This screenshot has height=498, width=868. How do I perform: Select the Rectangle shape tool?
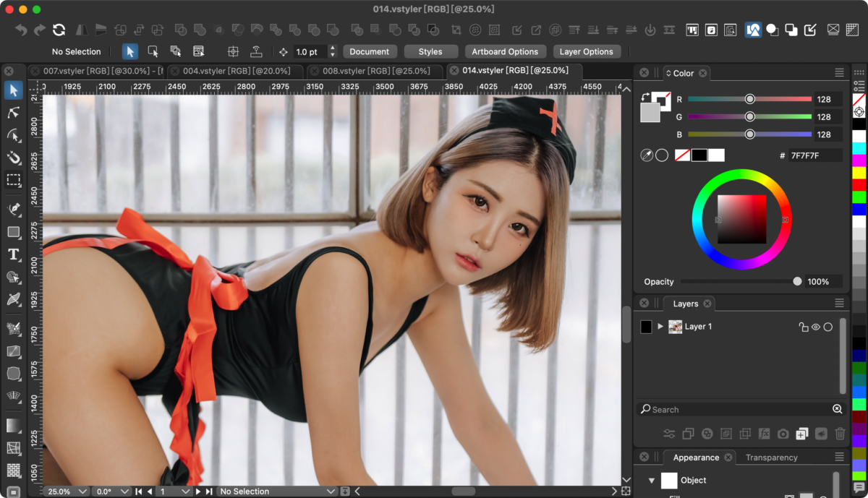[14, 232]
